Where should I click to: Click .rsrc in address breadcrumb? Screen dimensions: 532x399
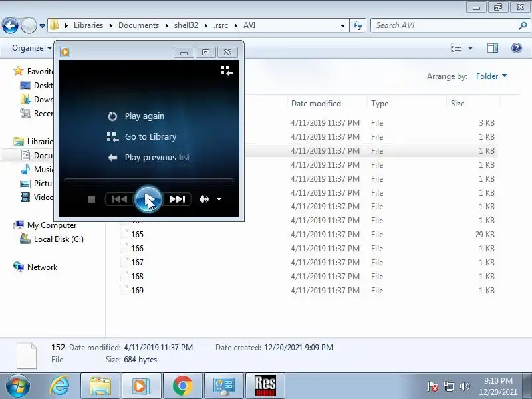pos(221,25)
